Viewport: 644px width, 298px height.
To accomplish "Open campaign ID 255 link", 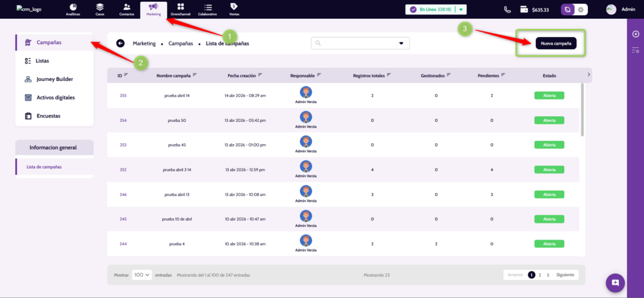I will point(123,96).
